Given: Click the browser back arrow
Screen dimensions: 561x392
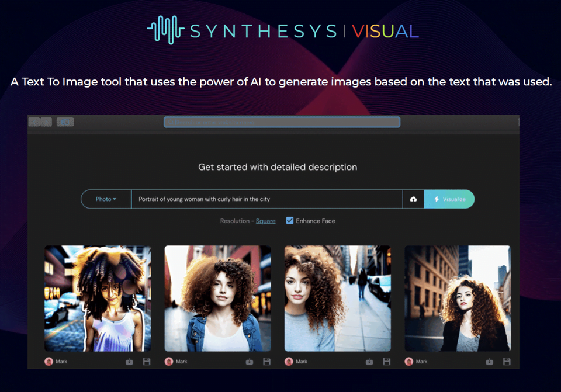Looking at the screenshot, I should click(33, 122).
